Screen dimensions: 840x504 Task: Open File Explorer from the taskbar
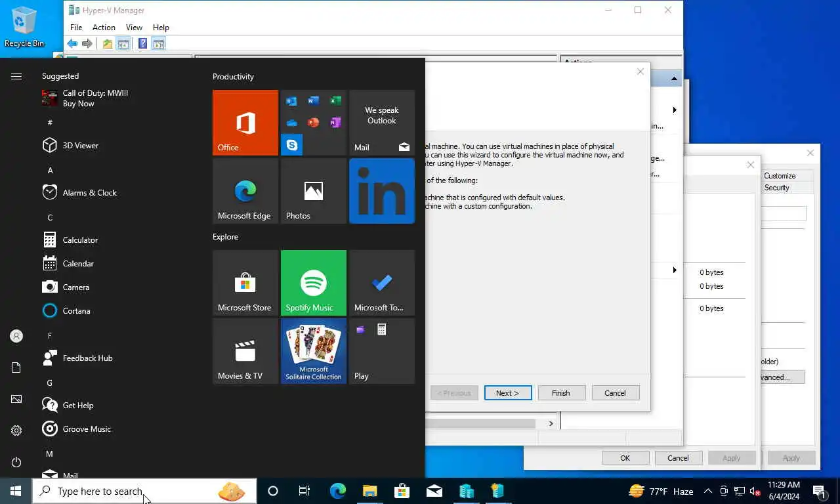click(370, 491)
